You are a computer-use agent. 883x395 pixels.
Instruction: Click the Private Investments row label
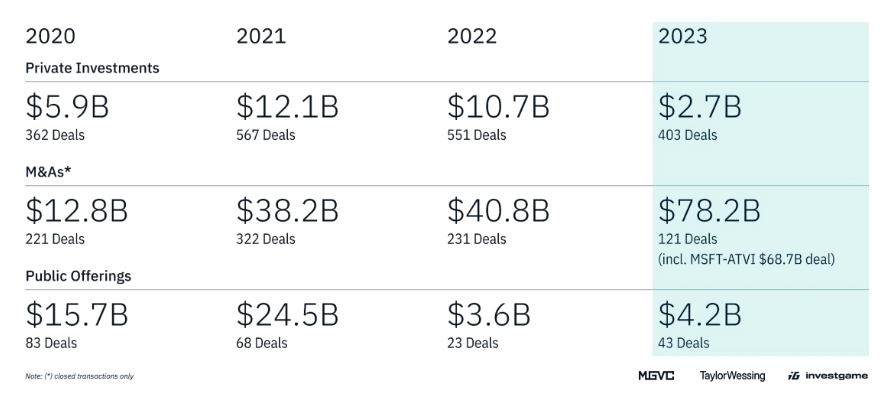point(92,68)
